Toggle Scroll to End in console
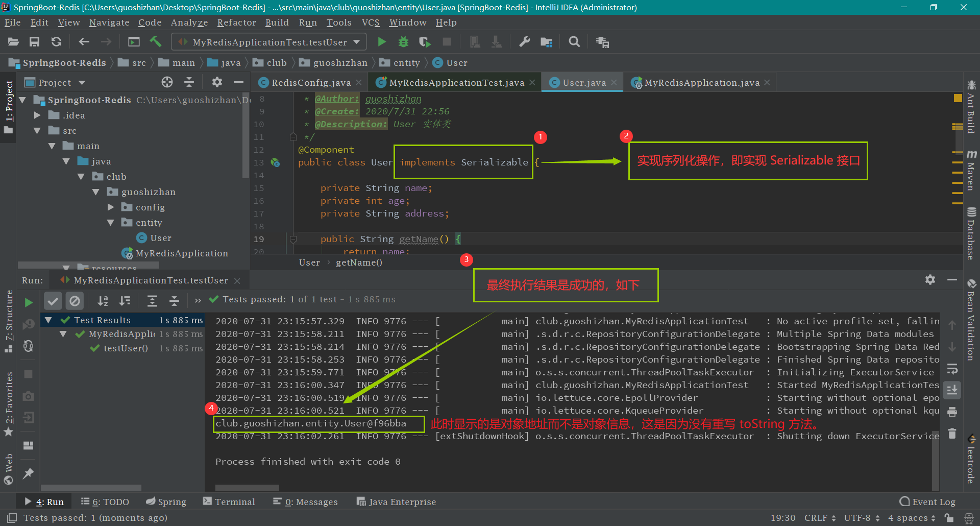 (x=952, y=390)
